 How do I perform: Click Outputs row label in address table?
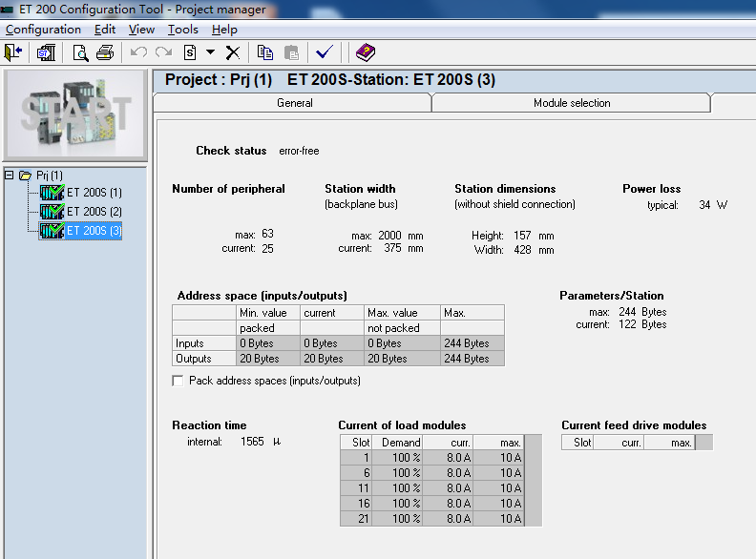point(204,359)
